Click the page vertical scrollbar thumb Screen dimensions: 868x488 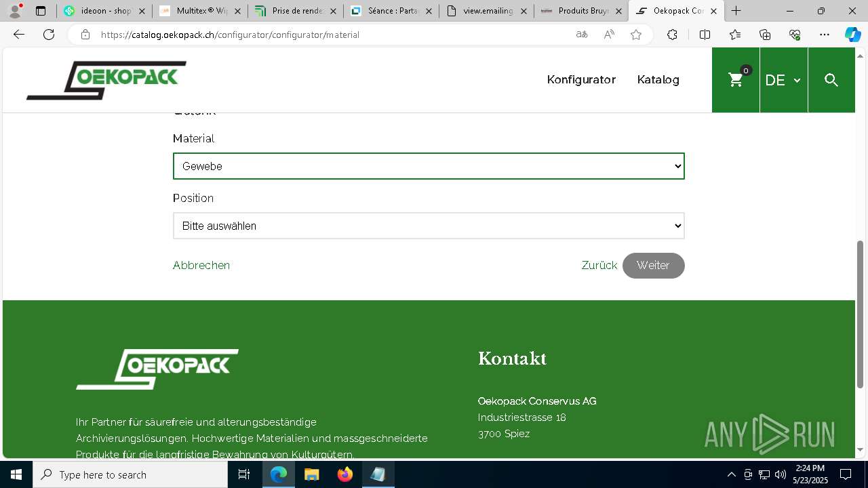[x=861, y=314]
